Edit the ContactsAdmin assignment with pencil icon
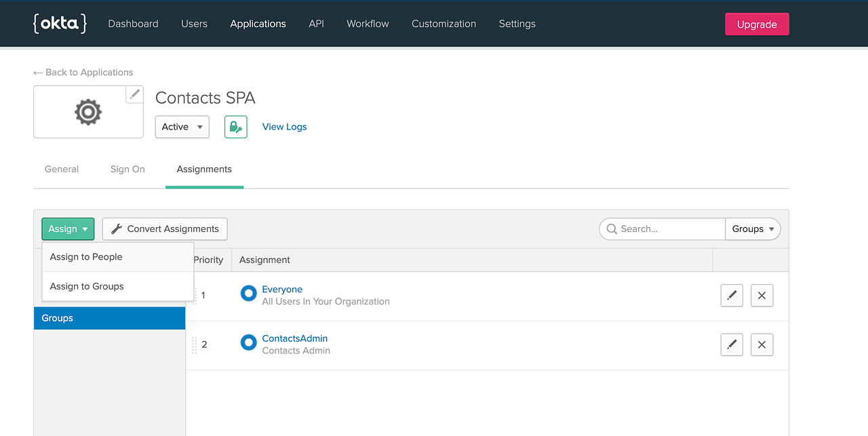The width and height of the screenshot is (868, 436). pos(732,344)
